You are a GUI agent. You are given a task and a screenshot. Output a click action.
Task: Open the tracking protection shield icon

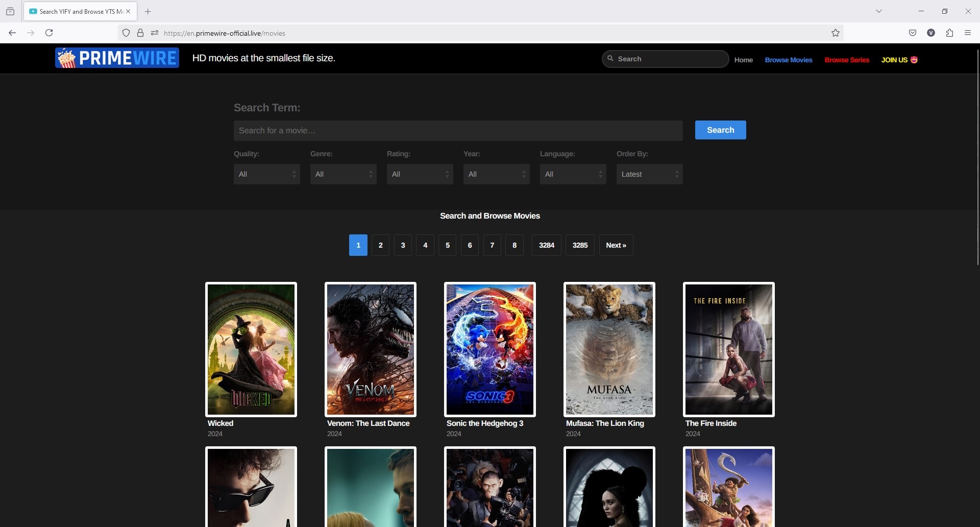[x=126, y=33]
